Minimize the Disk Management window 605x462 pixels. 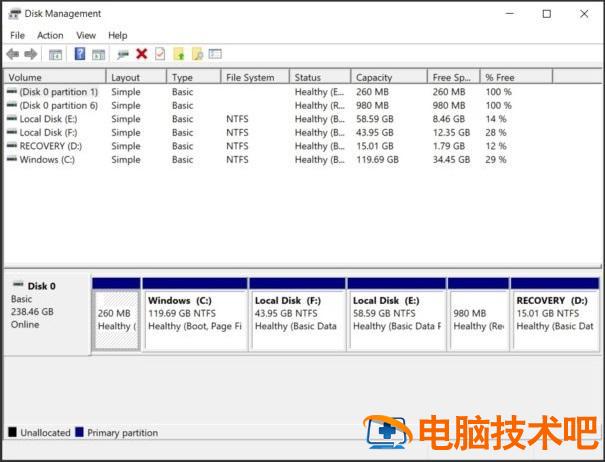[510, 14]
